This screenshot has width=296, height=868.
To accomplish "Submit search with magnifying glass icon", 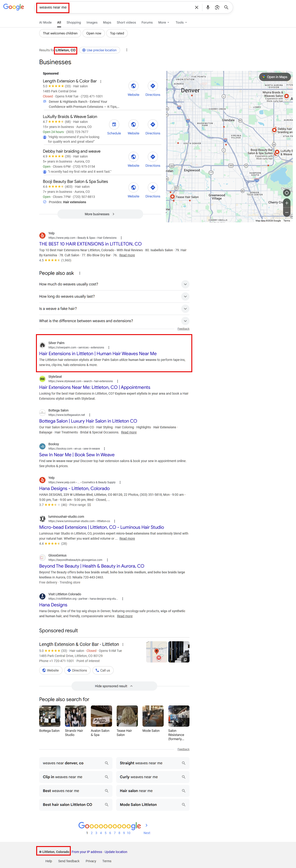I will (226, 7).
